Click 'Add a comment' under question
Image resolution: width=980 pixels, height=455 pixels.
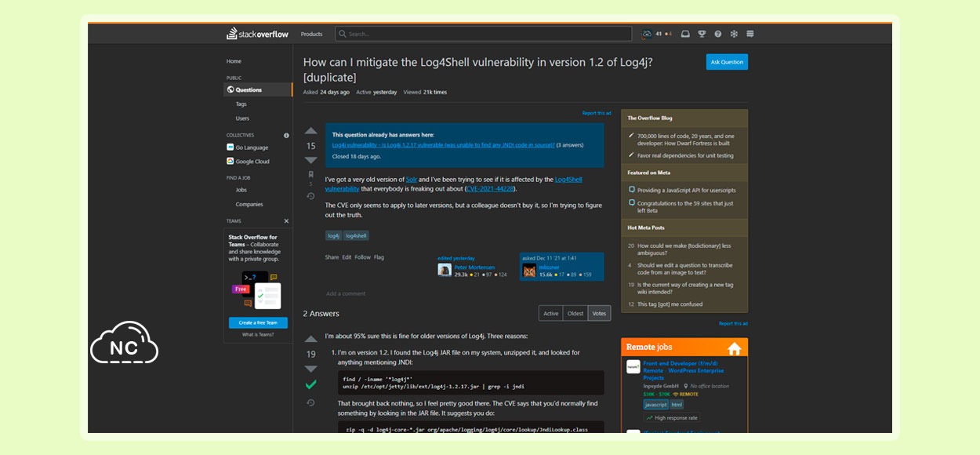click(x=346, y=293)
